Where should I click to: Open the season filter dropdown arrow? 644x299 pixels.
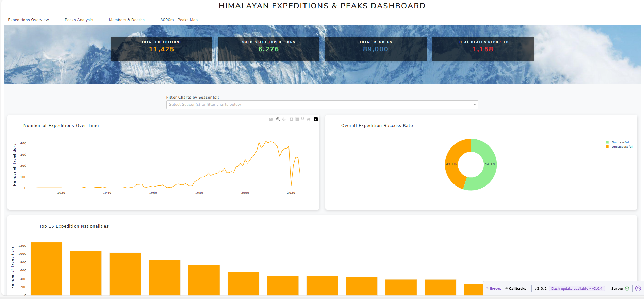coord(474,105)
